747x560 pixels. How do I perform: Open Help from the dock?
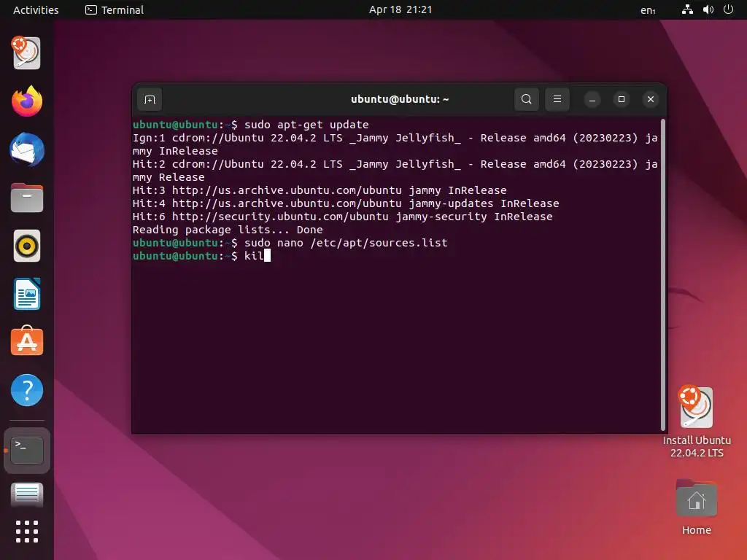coord(27,391)
